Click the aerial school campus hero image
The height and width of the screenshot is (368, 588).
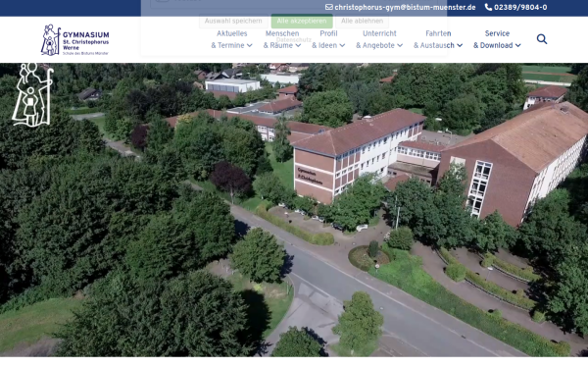click(x=294, y=210)
